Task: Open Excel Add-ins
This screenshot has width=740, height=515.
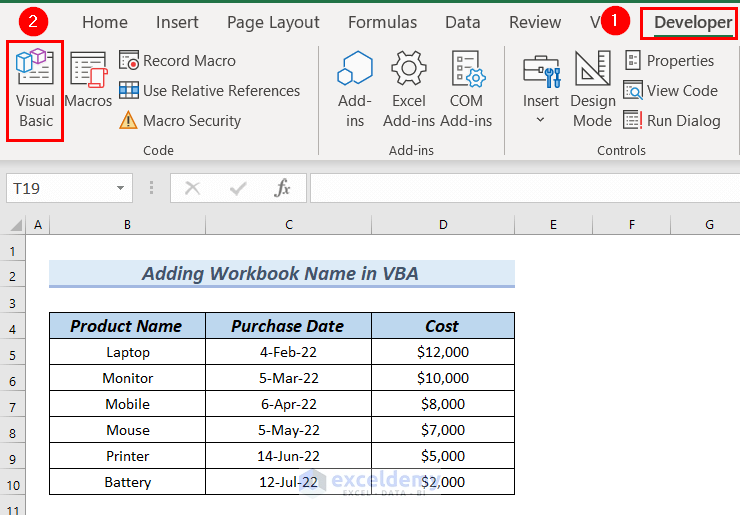Action: 409,90
